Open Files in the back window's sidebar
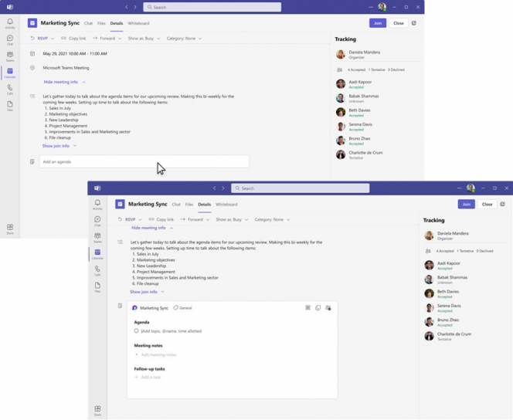This screenshot has height=420, width=513. 10,107
